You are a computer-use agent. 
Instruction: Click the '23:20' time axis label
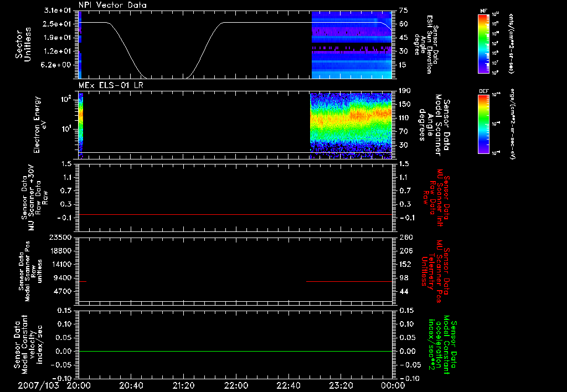click(x=341, y=385)
